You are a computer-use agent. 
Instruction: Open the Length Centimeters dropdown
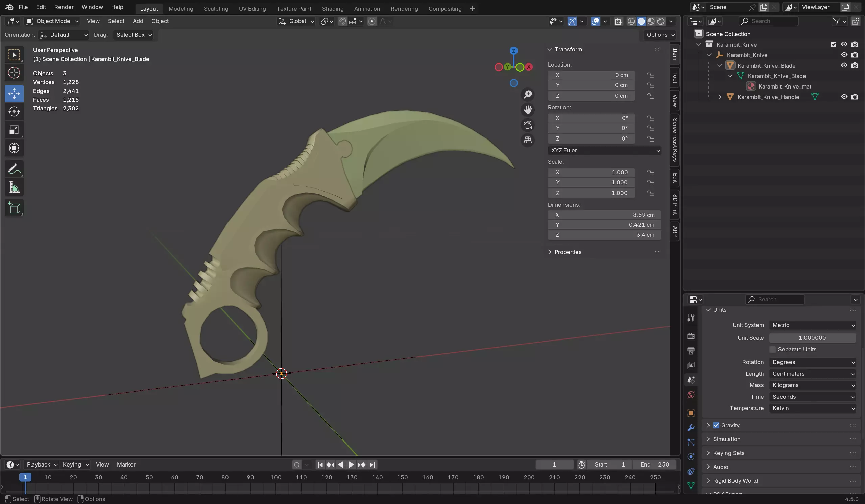point(813,374)
